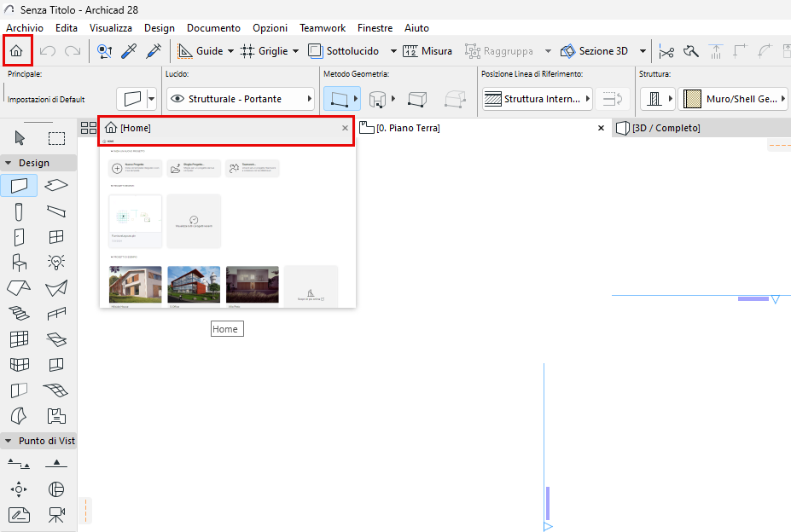Toggle Sottolucido trace reference
The width and height of the screenshot is (791, 532).
click(344, 51)
